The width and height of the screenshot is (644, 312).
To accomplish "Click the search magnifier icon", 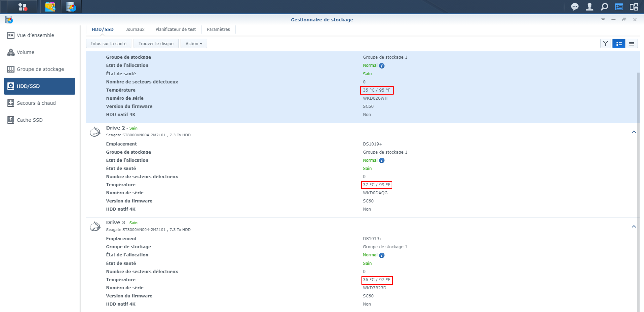I will [604, 7].
